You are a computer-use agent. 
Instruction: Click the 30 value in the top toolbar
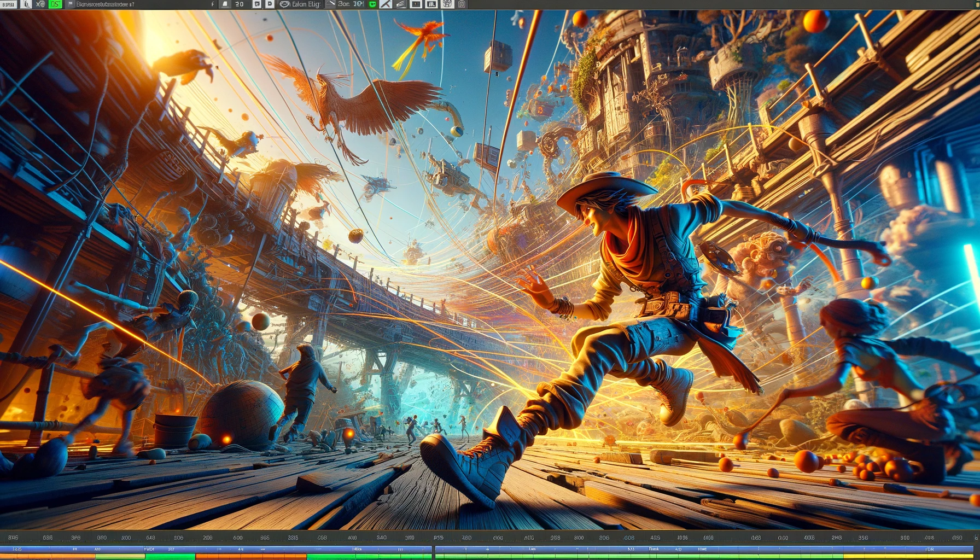click(240, 4)
